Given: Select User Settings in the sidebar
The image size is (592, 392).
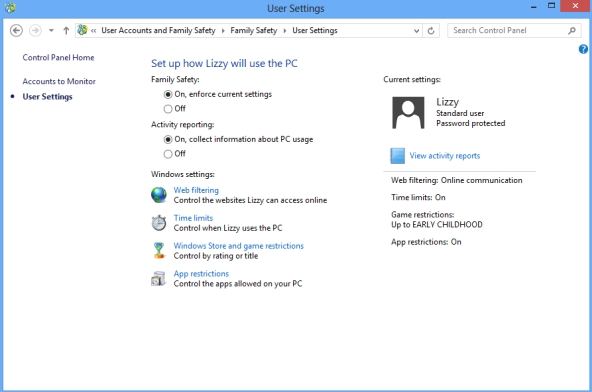Looking at the screenshot, I should (47, 97).
